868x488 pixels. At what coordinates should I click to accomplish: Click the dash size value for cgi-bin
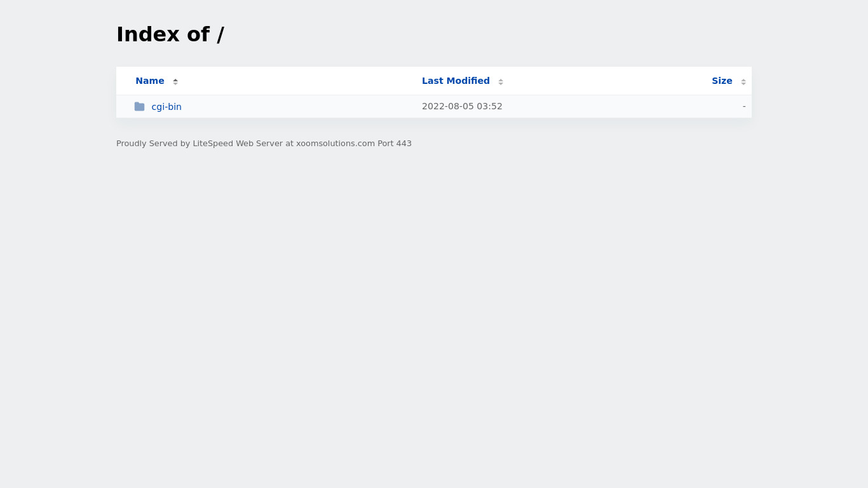(x=744, y=106)
